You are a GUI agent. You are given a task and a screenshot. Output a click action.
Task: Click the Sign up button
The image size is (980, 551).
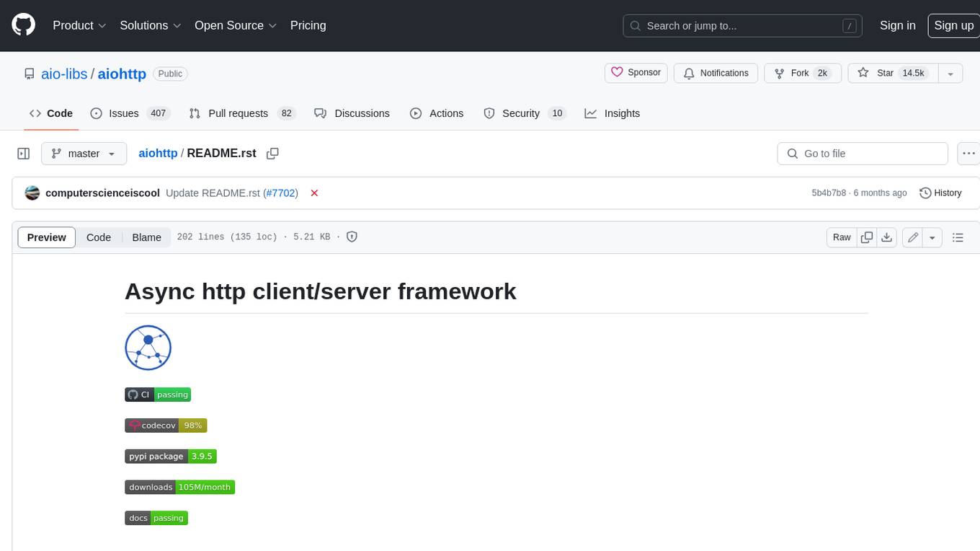tap(953, 25)
